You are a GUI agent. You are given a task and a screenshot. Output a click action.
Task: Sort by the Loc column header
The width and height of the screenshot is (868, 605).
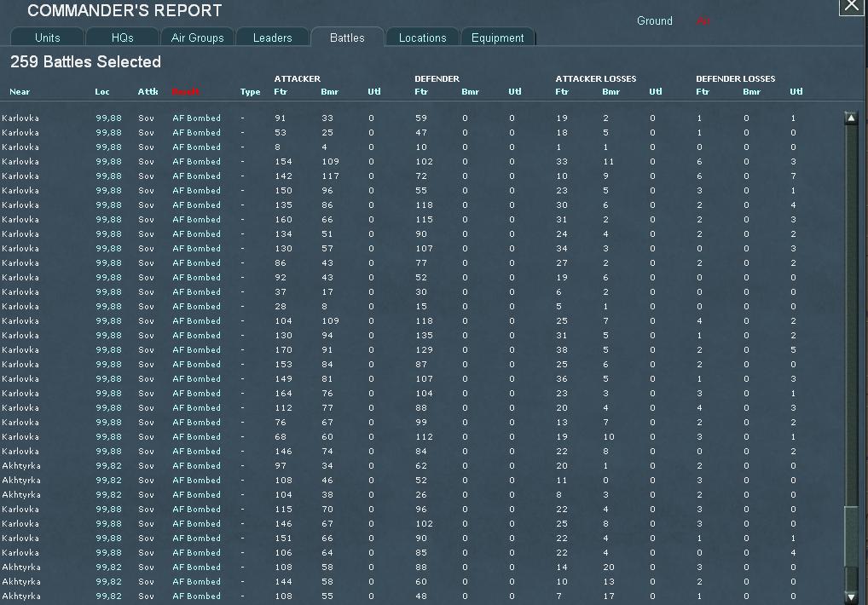[102, 92]
